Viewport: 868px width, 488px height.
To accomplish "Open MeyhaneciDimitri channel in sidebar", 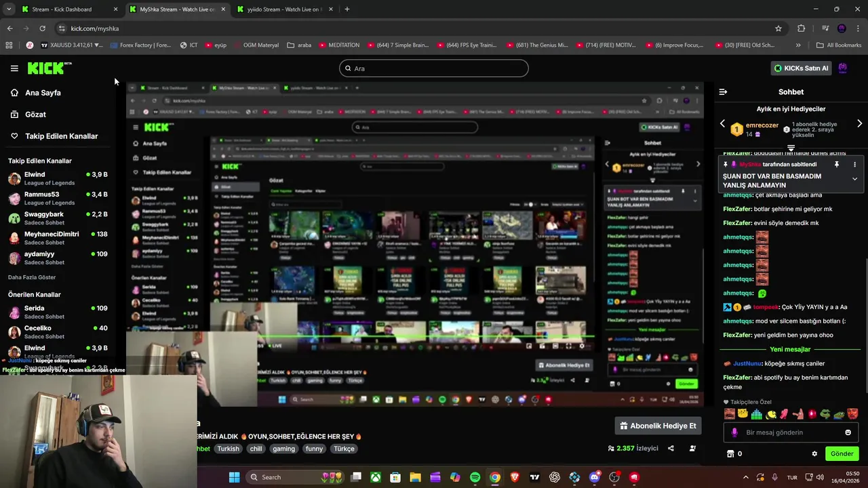I will 58,238.
